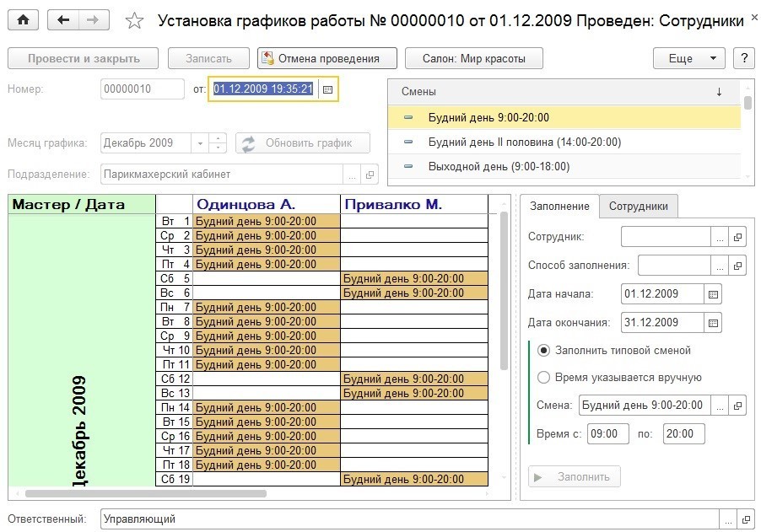This screenshot has width=761, height=532.
Task: Open calendar picker for document date
Action: tap(327, 89)
